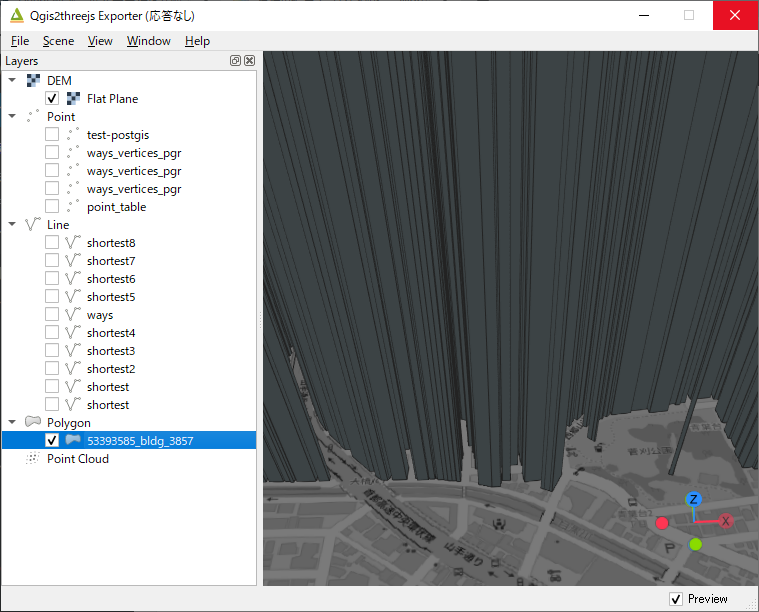Click the green axis dot in navigation widget

(x=695, y=544)
